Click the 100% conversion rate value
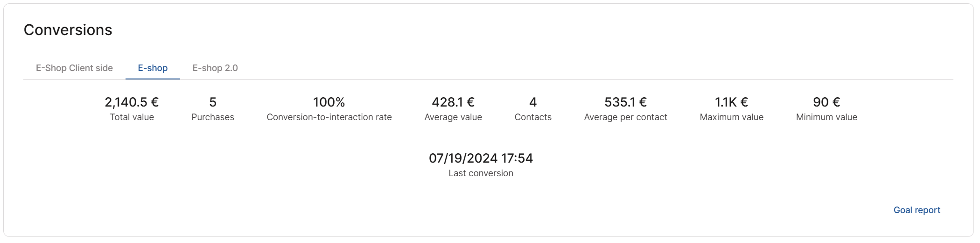The image size is (980, 243). pos(329,102)
